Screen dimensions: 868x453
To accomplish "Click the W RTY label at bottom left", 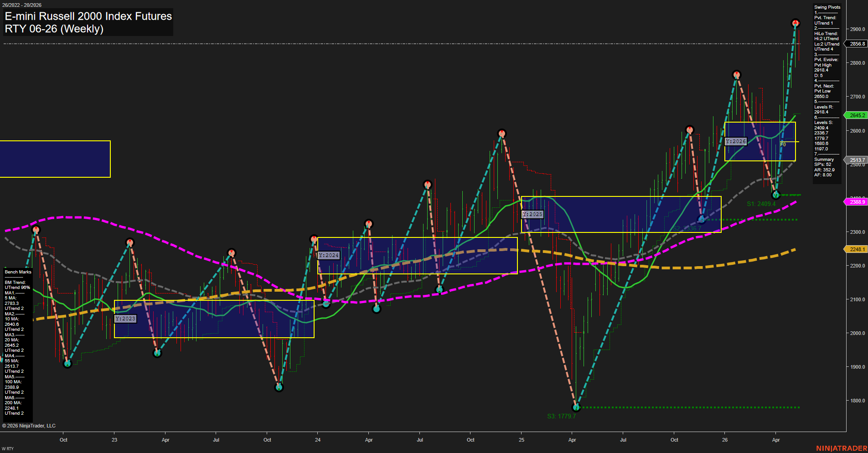I will click(8, 449).
